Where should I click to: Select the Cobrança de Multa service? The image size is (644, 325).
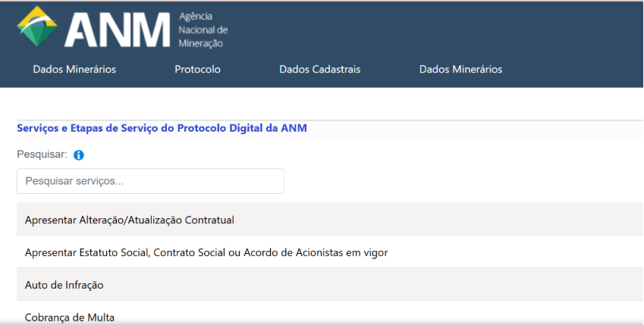330,314
